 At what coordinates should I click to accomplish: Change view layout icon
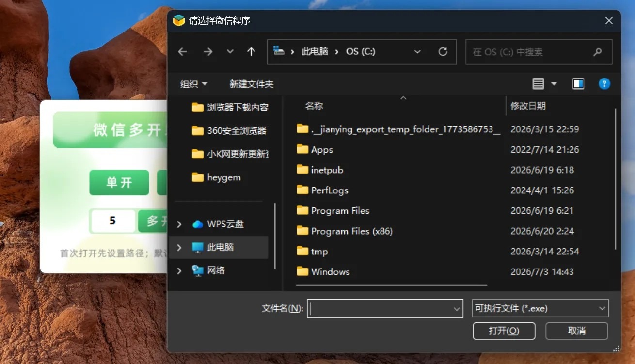click(x=538, y=84)
